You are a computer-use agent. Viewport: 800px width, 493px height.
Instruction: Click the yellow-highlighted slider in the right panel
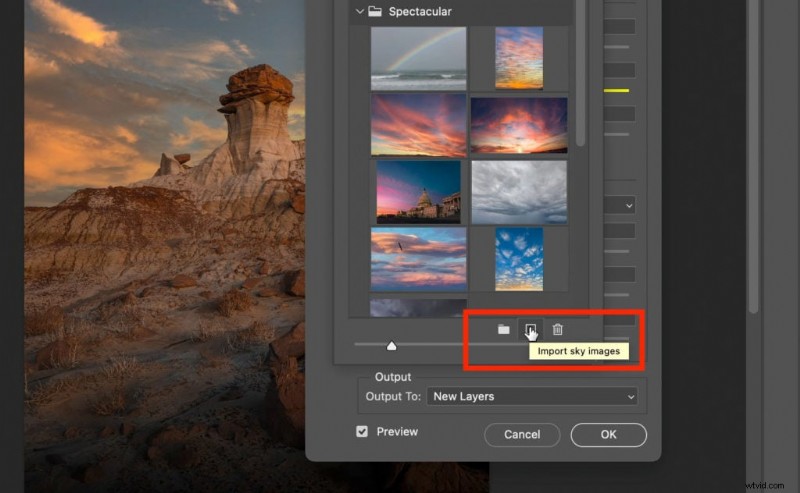coord(616,90)
